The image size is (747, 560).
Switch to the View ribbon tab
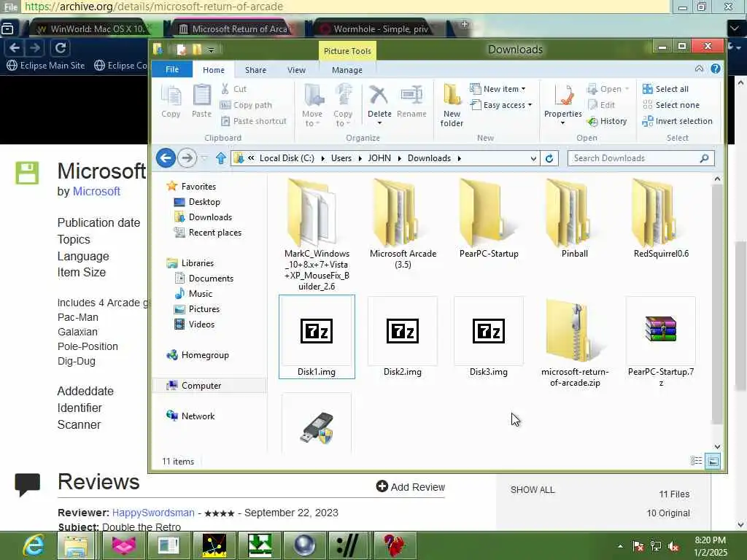(296, 70)
